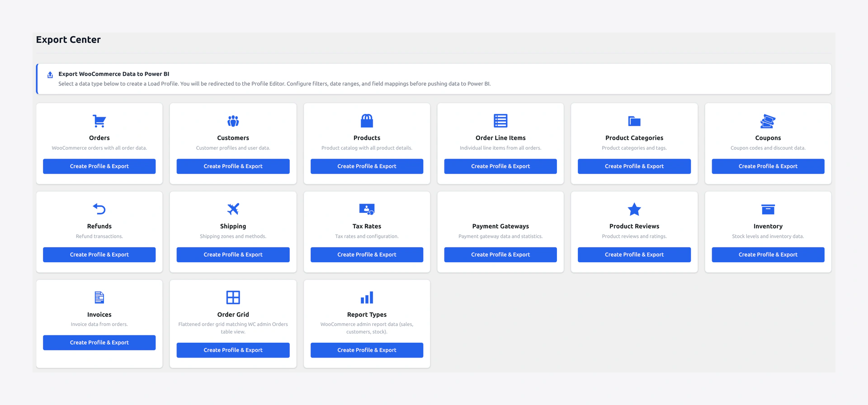Viewport: 868px width, 405px height.
Task: Click the Refunds card title
Action: click(99, 226)
